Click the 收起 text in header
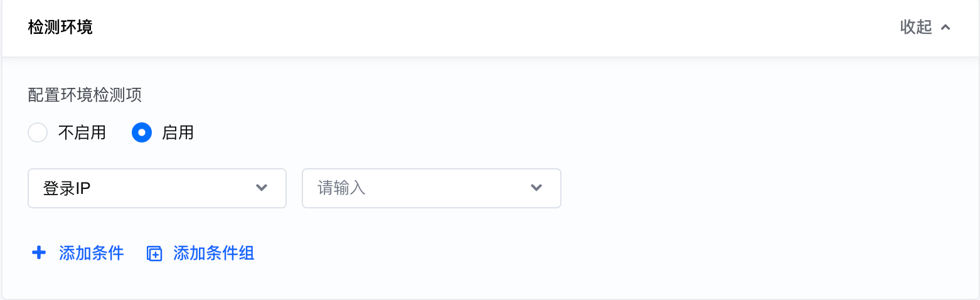980x300 pixels. (x=916, y=28)
